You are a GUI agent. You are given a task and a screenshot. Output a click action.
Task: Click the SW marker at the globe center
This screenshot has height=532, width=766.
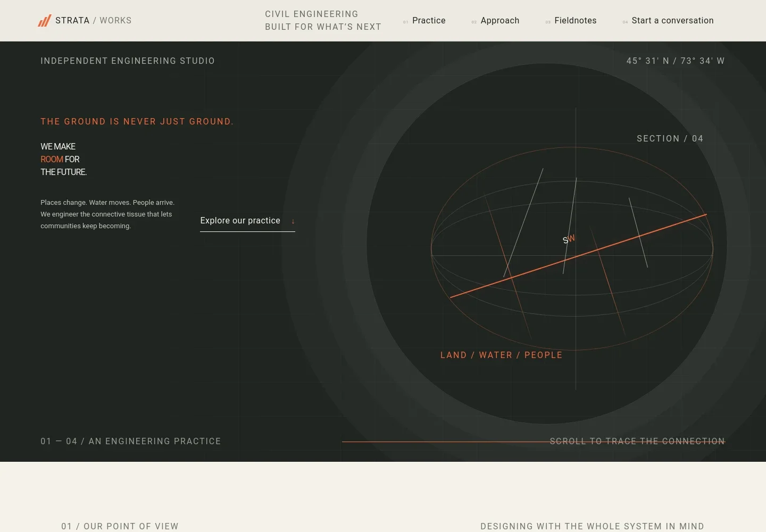tap(569, 239)
